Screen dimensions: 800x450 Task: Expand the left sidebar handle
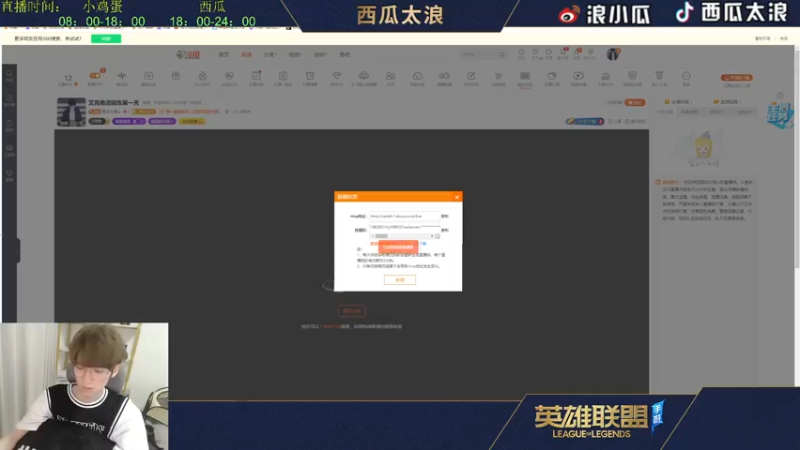point(18,251)
